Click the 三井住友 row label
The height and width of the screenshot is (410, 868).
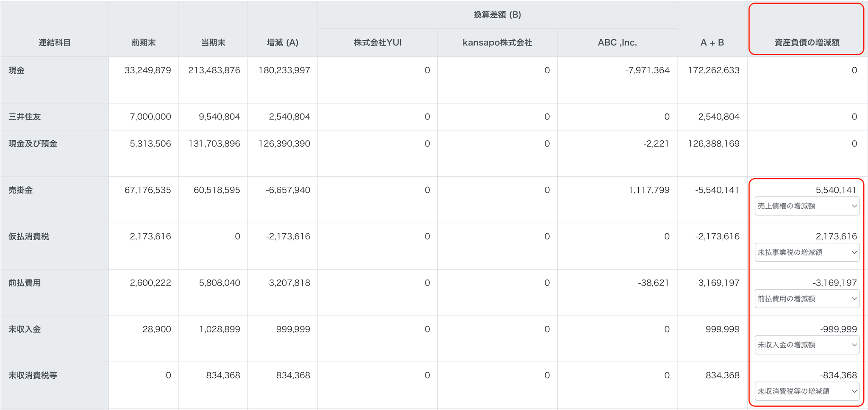[x=25, y=117]
